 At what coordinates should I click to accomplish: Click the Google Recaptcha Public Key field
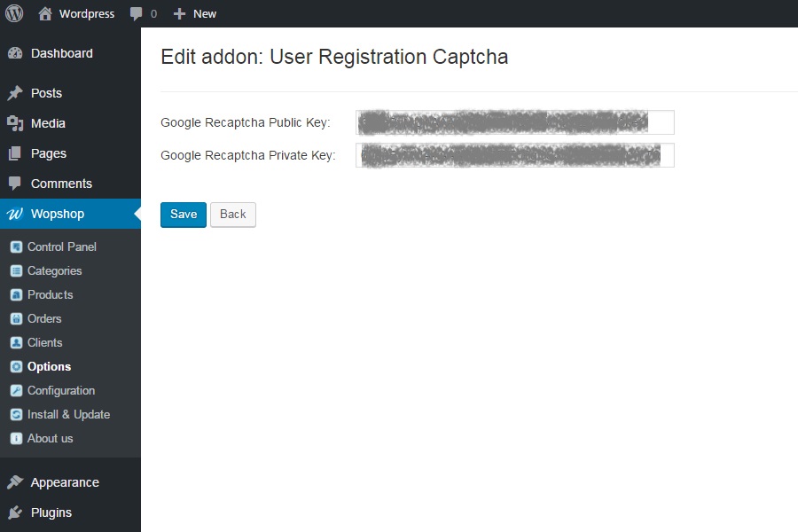[514, 122]
